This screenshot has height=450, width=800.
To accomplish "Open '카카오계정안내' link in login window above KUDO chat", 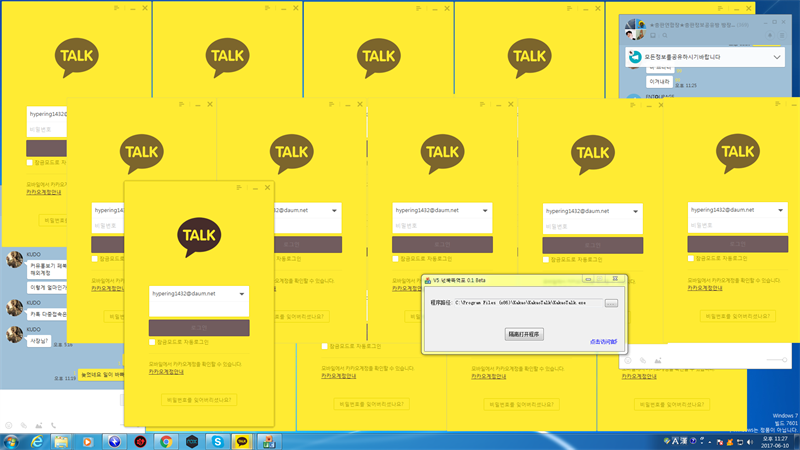I will click(44, 192).
